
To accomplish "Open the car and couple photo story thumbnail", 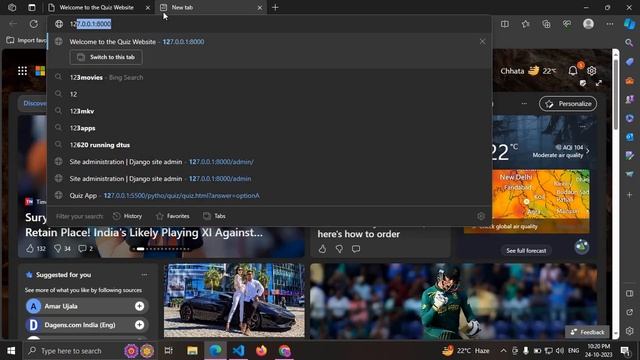I will pos(234,300).
